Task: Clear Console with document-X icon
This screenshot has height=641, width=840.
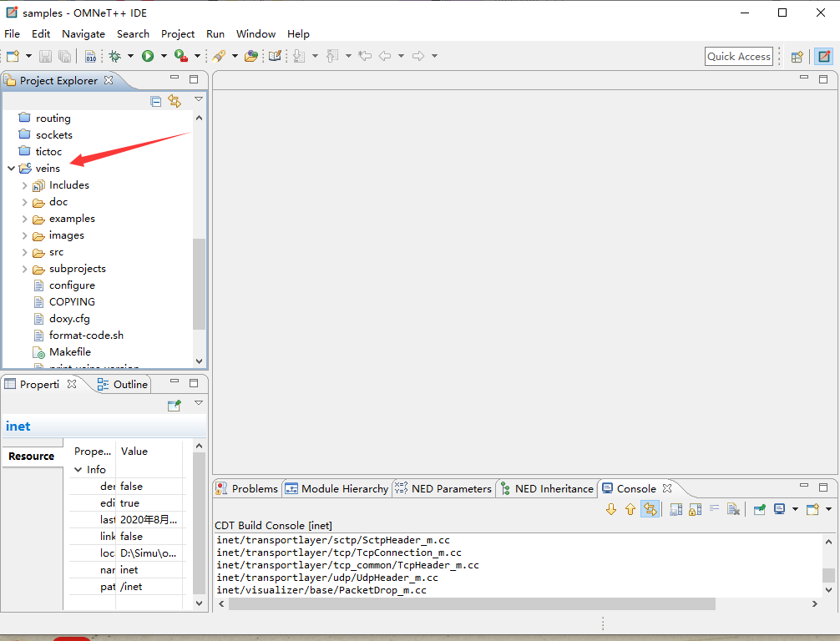Action: click(x=733, y=509)
